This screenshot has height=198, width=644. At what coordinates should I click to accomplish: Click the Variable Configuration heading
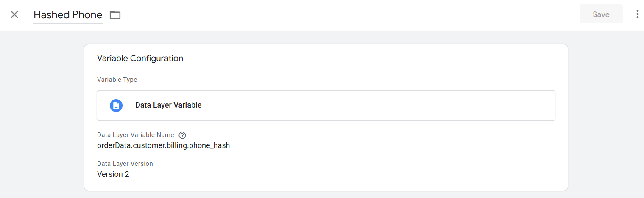tap(140, 59)
